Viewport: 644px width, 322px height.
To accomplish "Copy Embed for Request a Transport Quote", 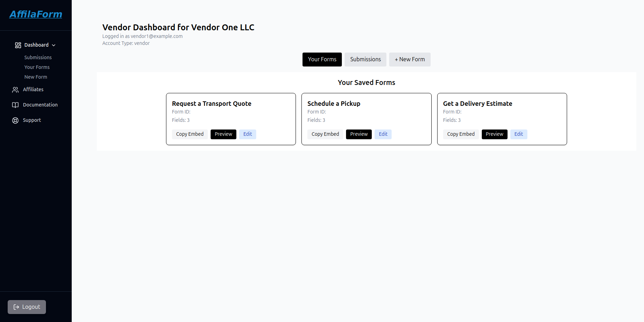I will pos(190,134).
